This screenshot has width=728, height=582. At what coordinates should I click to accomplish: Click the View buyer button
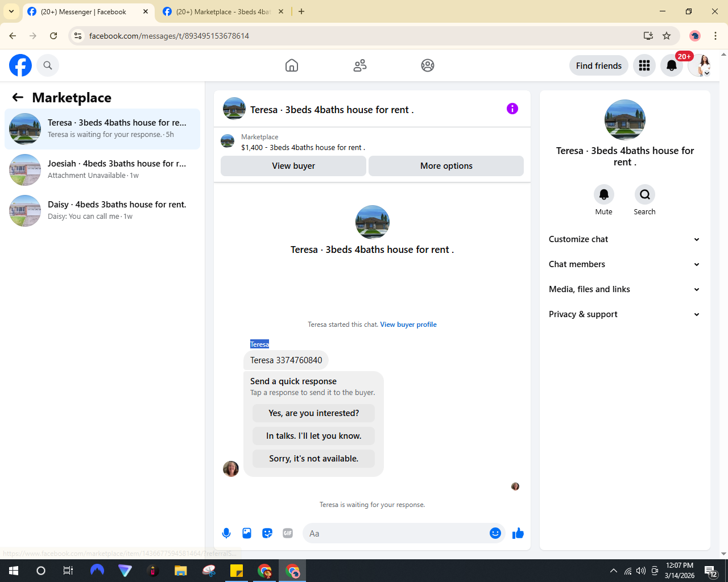(293, 166)
